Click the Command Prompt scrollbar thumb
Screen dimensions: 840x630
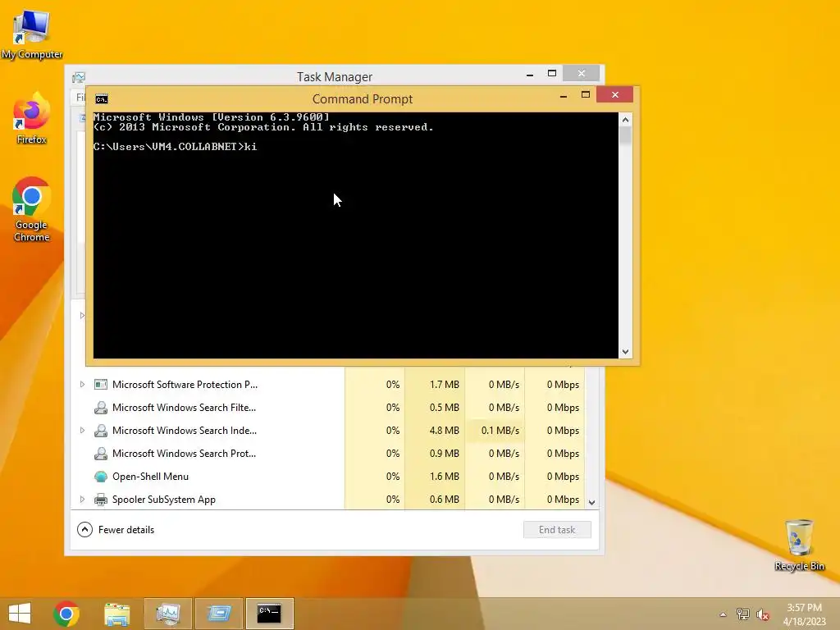[x=625, y=135]
